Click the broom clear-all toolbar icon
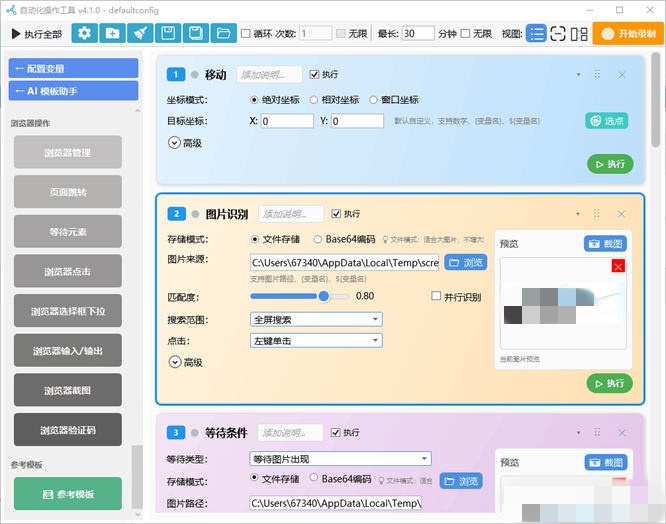The height and width of the screenshot is (524, 666). pos(140,33)
